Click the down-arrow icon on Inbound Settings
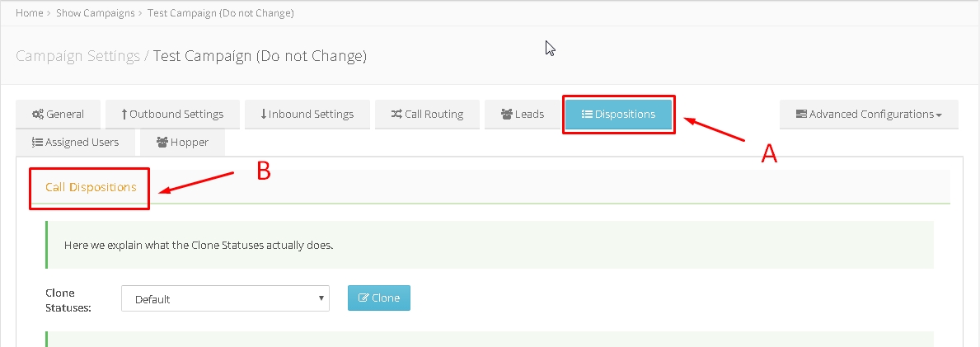This screenshot has height=347, width=980. pyautogui.click(x=264, y=115)
